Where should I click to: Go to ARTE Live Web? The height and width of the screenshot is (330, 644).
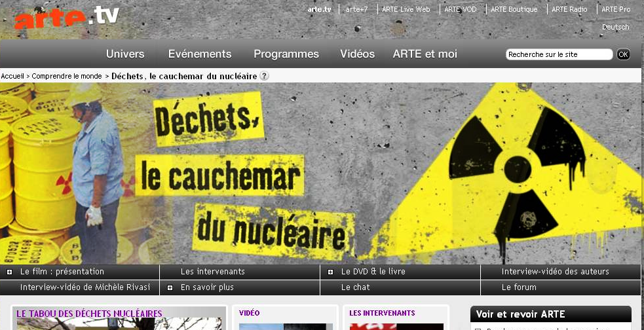point(406,9)
